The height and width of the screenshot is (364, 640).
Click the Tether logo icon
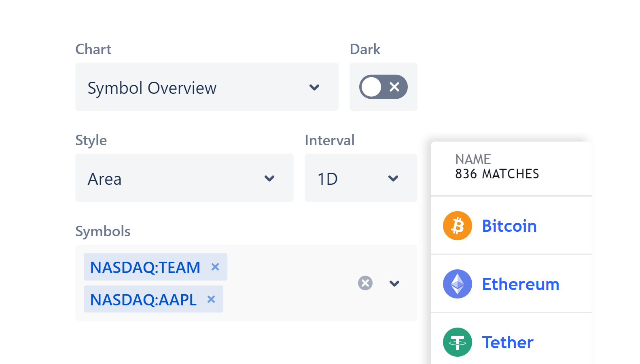(x=457, y=342)
